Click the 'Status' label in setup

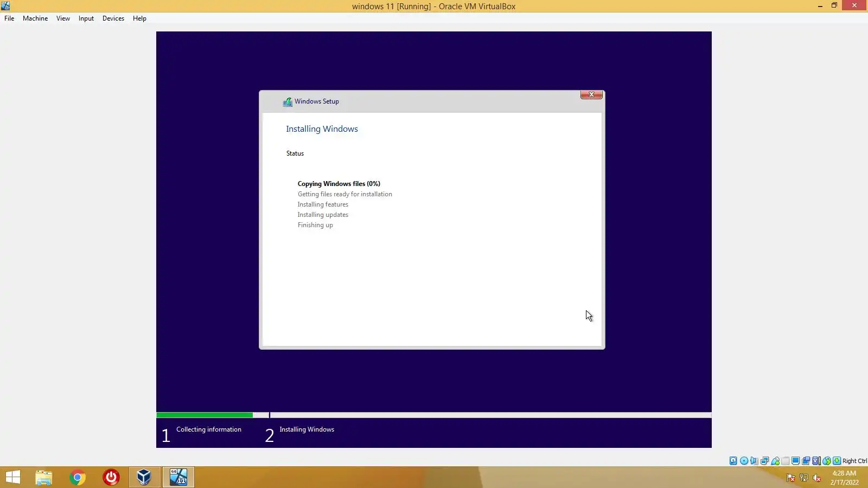pos(295,153)
